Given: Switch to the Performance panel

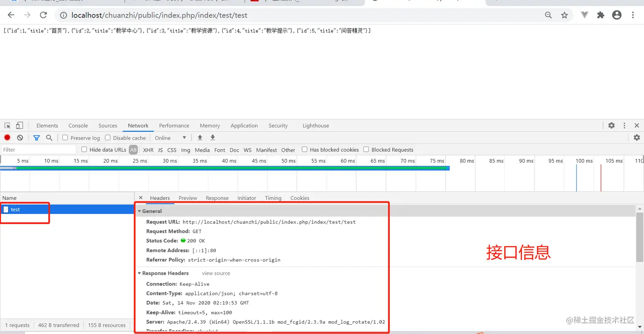Looking at the screenshot, I should click(174, 126).
